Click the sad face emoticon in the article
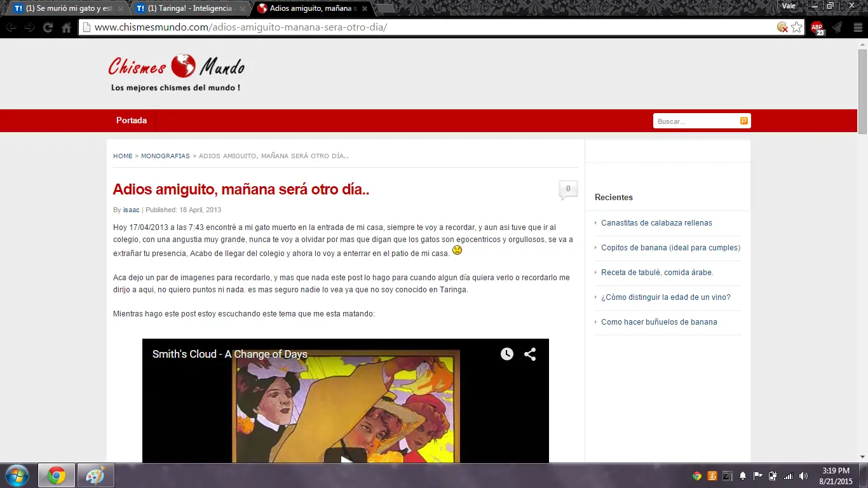The width and height of the screenshot is (868, 488). click(x=457, y=250)
